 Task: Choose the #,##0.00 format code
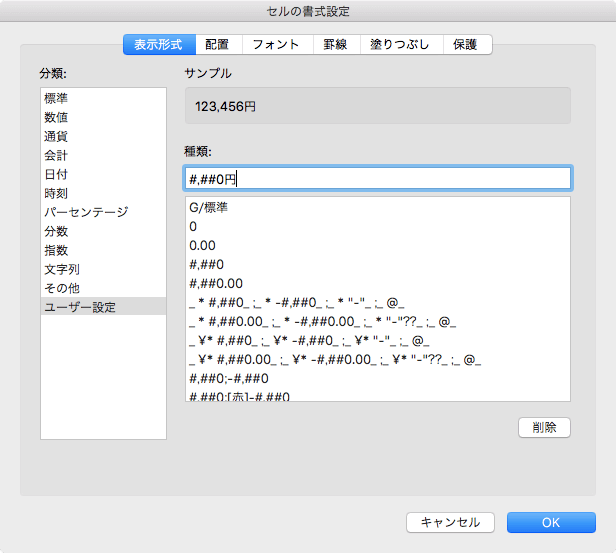point(378,284)
